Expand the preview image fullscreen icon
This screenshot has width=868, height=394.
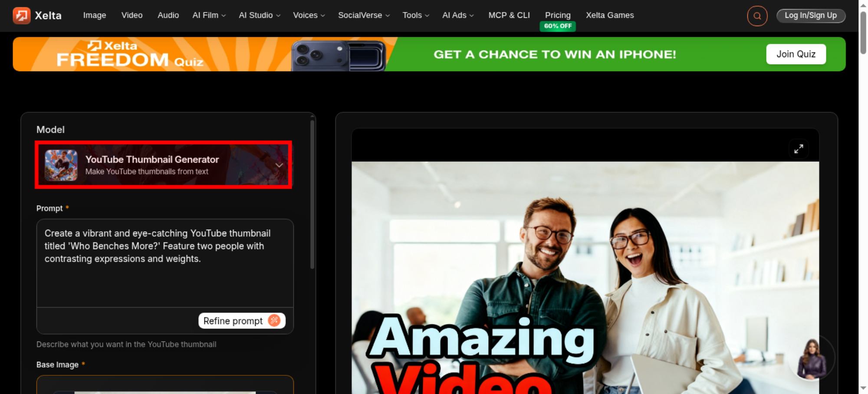point(799,149)
